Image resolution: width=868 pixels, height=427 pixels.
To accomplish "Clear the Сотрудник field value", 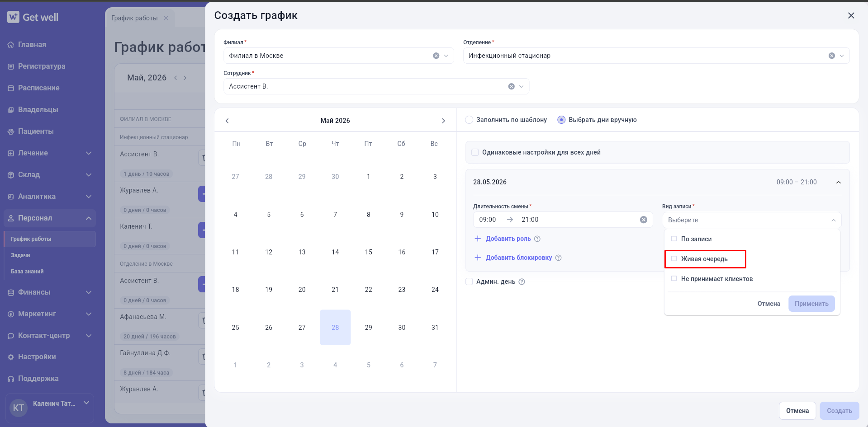I will (512, 86).
